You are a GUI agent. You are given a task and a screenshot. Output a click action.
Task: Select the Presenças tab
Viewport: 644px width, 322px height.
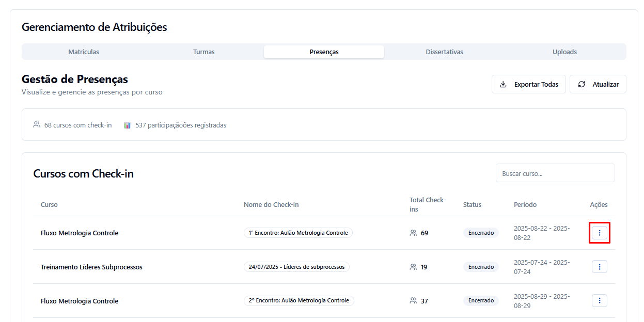coord(324,52)
